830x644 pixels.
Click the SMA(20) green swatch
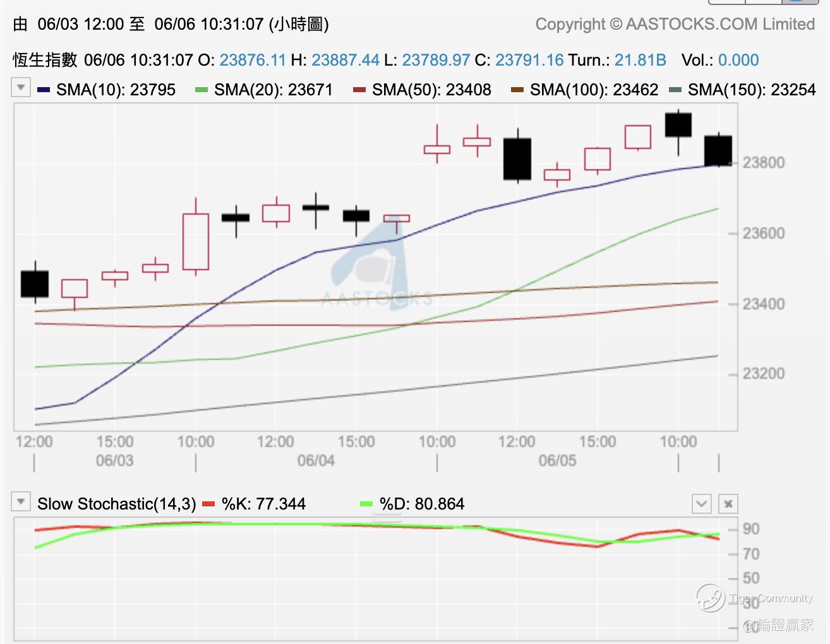pos(201,90)
